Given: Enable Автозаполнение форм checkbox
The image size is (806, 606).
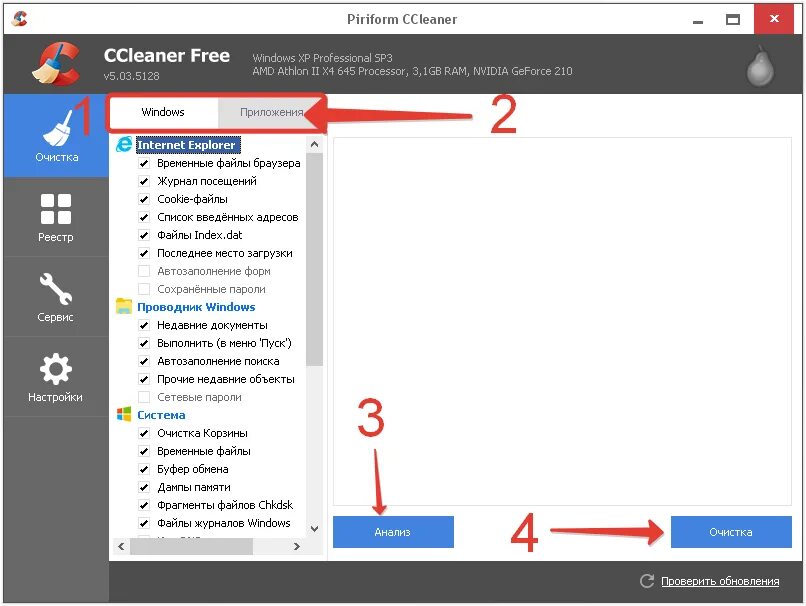Looking at the screenshot, I should [x=144, y=271].
